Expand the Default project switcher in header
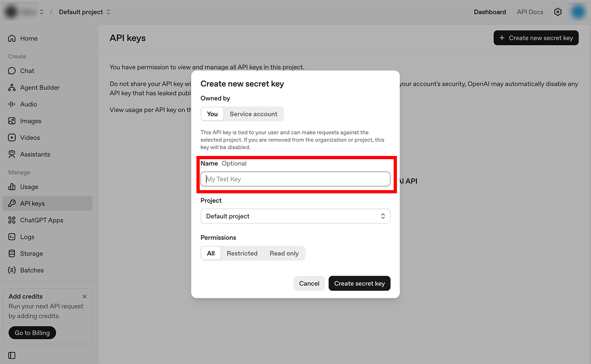Image resolution: width=591 pixels, height=364 pixels. (x=85, y=12)
